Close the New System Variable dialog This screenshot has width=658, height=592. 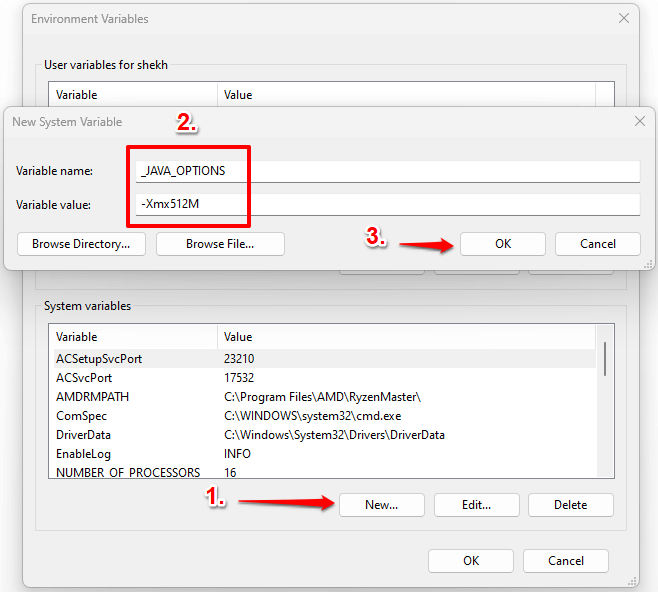pyautogui.click(x=640, y=122)
